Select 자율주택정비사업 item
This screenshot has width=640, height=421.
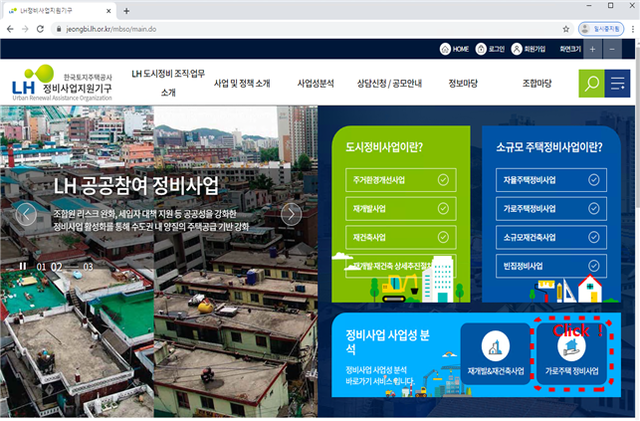[x=551, y=180]
